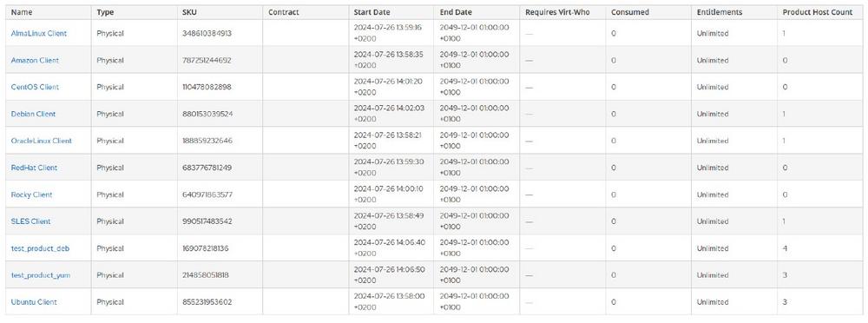Open the RedHat Client entry
Screen dimensions: 868x323
(x=35, y=168)
